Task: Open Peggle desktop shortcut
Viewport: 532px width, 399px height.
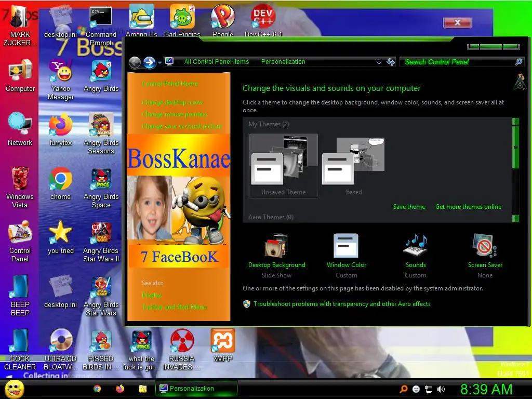Action: pyautogui.click(x=223, y=20)
